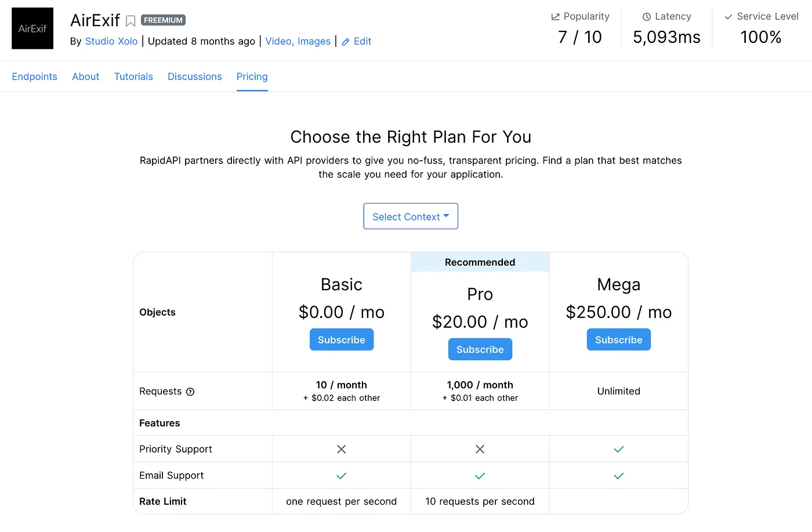Open the About tab

click(x=86, y=77)
